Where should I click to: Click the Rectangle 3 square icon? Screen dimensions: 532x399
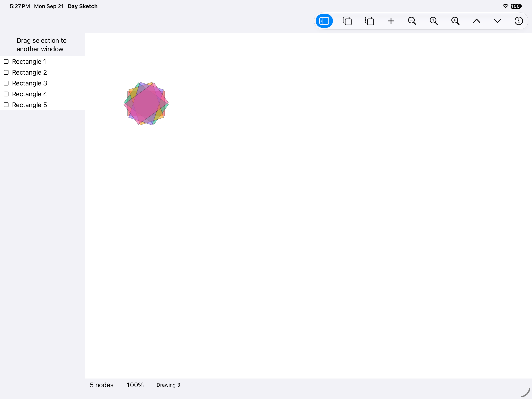(x=6, y=83)
